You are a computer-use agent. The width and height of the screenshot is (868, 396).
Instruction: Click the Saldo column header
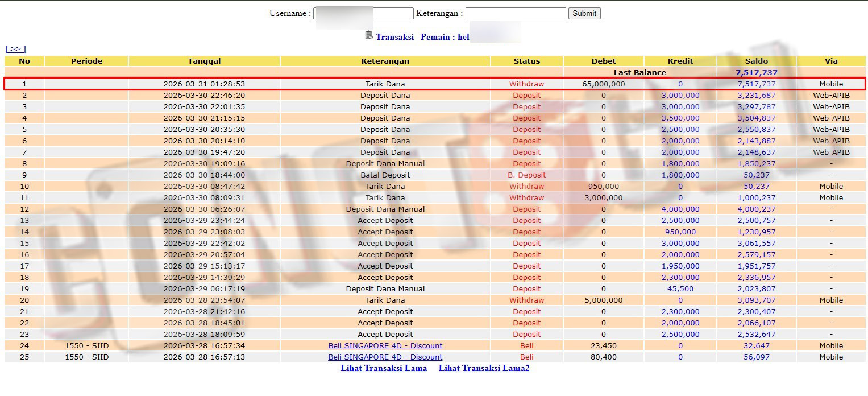[x=756, y=61]
